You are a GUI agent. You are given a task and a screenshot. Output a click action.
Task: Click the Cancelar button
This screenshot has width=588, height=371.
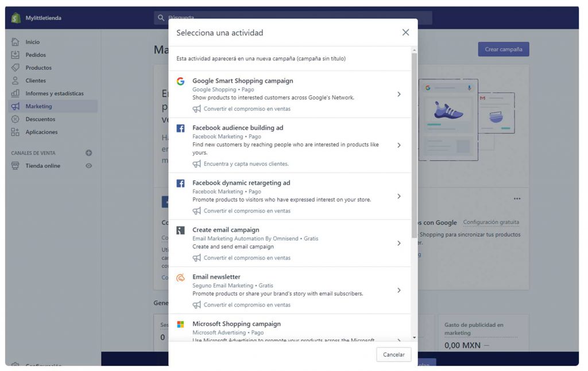(393, 354)
